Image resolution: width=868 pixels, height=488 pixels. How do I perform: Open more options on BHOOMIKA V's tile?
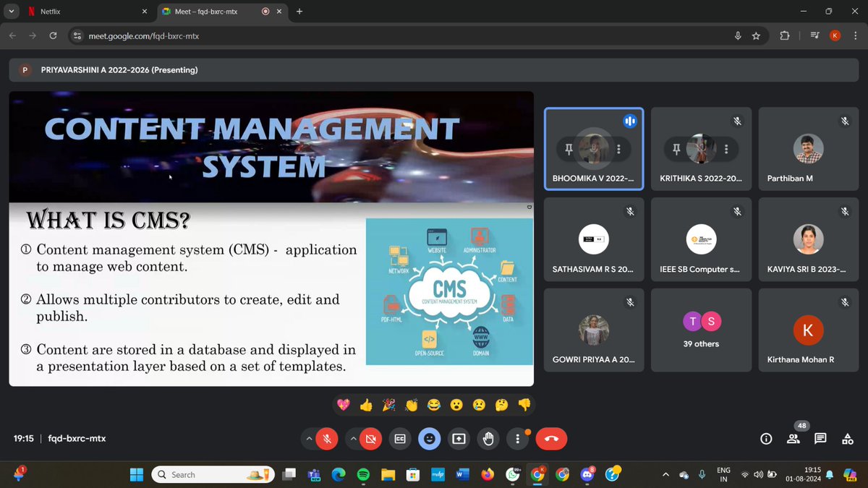tap(618, 149)
